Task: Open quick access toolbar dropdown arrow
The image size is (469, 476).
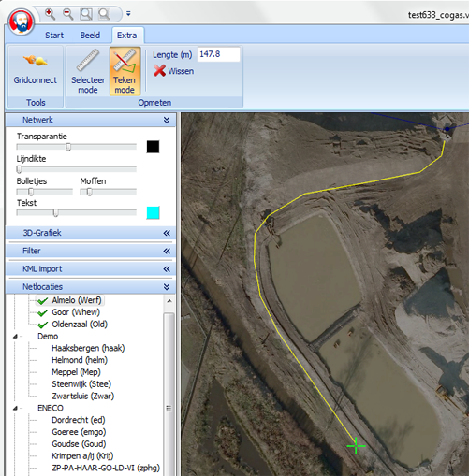Action: pyautogui.click(x=128, y=14)
